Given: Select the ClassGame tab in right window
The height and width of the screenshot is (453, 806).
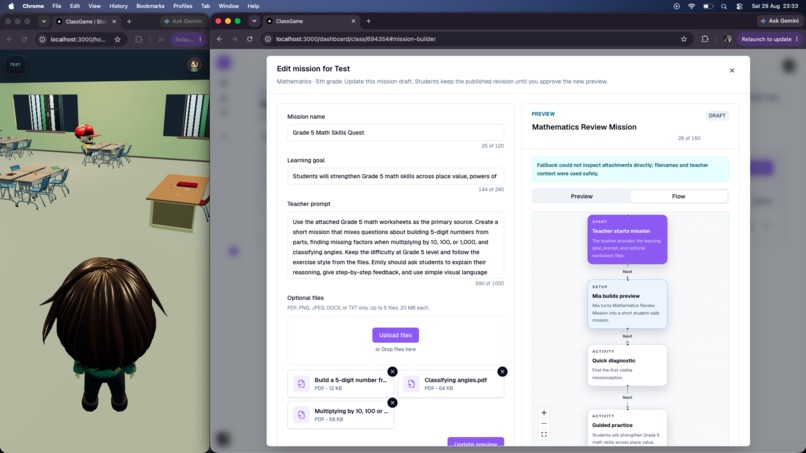Looking at the screenshot, I should coord(310,21).
